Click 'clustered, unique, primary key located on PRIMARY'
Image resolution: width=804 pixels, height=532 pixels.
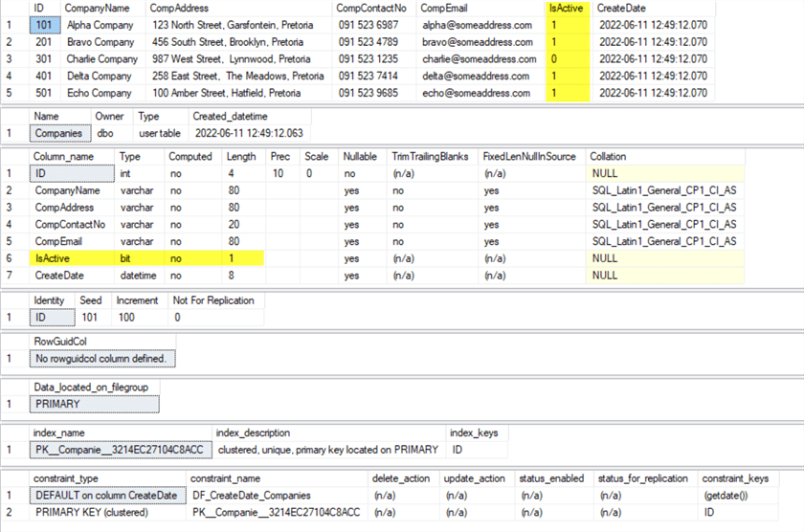[328, 450]
